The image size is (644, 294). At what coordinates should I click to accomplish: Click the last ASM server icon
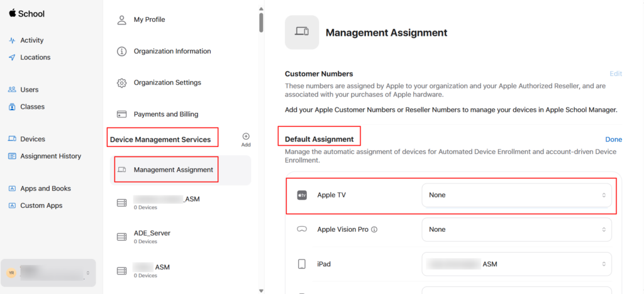[121, 271]
